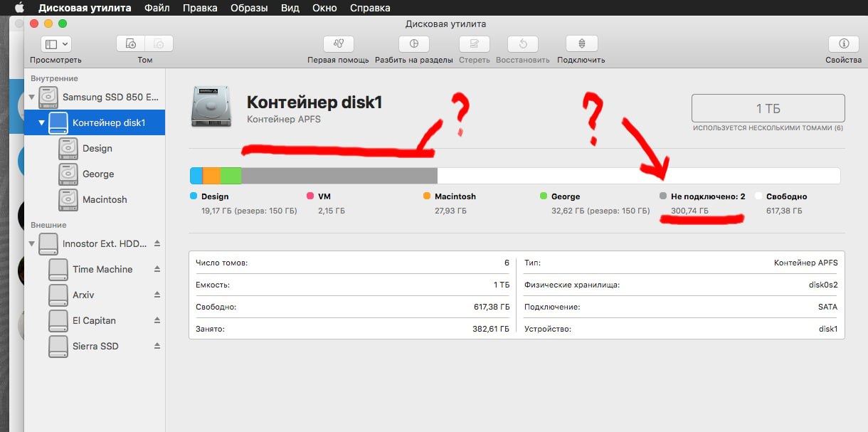This screenshot has height=432, width=868.
Task: Add a volume with the Том plus button
Action: point(131,43)
